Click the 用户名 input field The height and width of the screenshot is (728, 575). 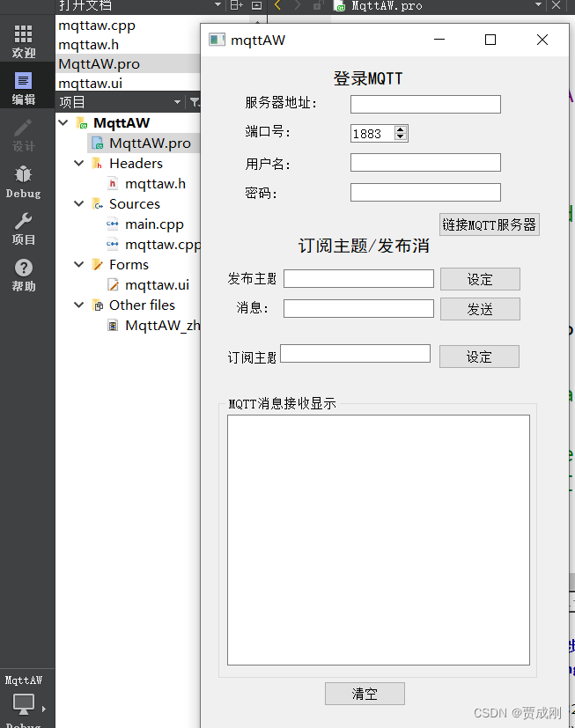(x=425, y=163)
